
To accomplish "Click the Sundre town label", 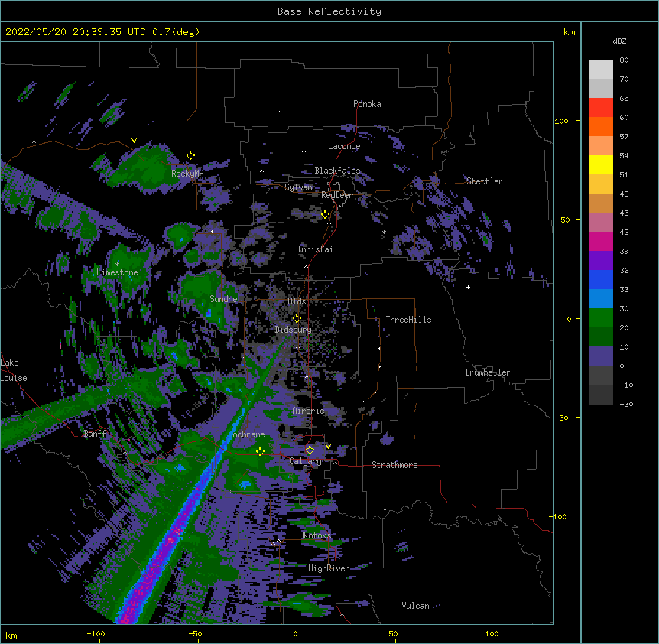I will pyautogui.click(x=223, y=299).
